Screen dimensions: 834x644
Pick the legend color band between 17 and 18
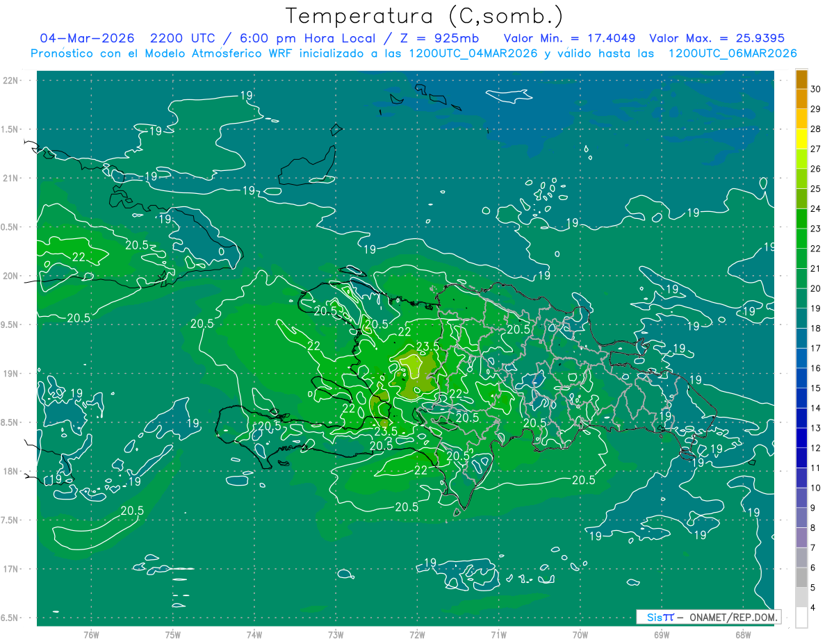point(801,338)
